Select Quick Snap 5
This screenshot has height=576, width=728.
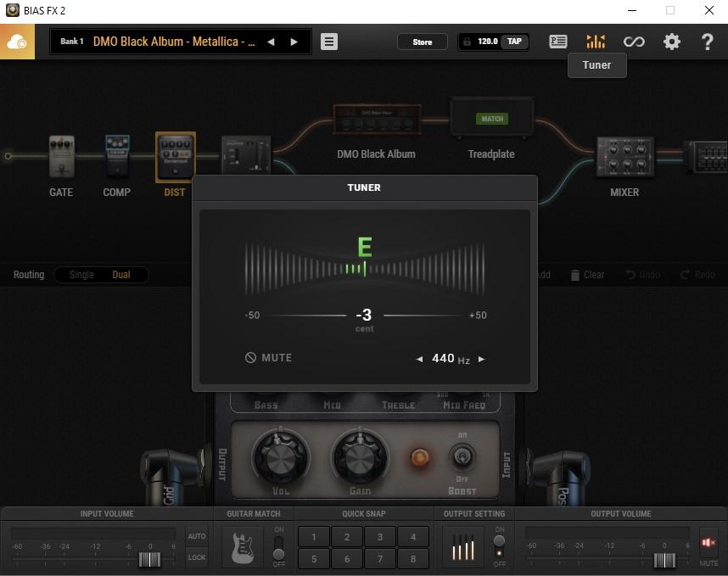tap(314, 559)
